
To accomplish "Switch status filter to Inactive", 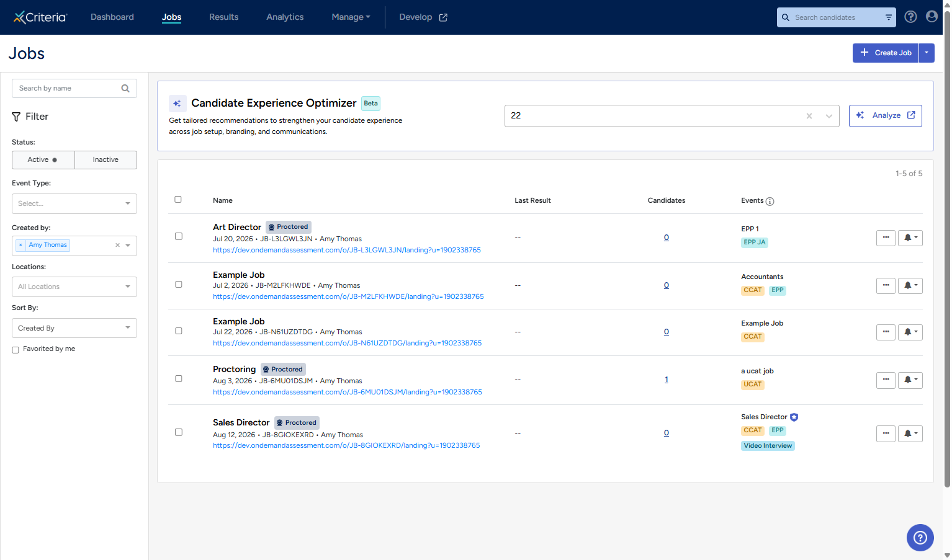I will tap(106, 160).
